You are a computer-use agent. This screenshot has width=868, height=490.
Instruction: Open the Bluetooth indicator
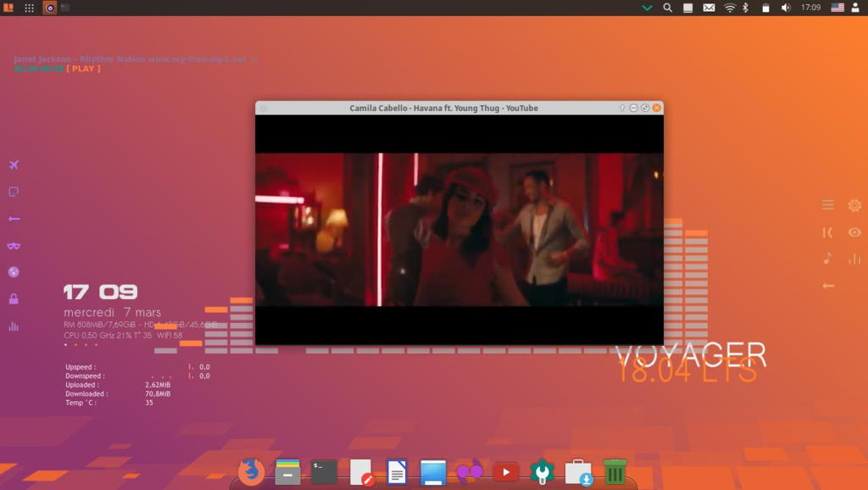tap(746, 8)
